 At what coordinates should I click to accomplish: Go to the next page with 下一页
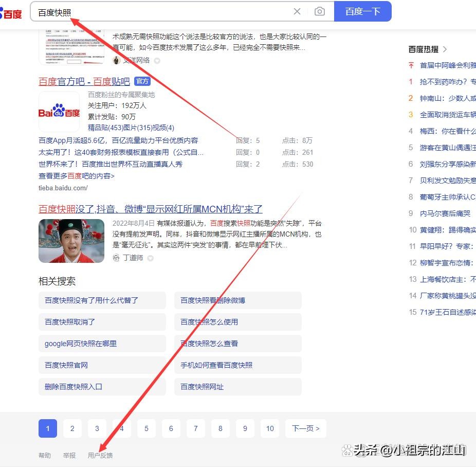coord(305,428)
